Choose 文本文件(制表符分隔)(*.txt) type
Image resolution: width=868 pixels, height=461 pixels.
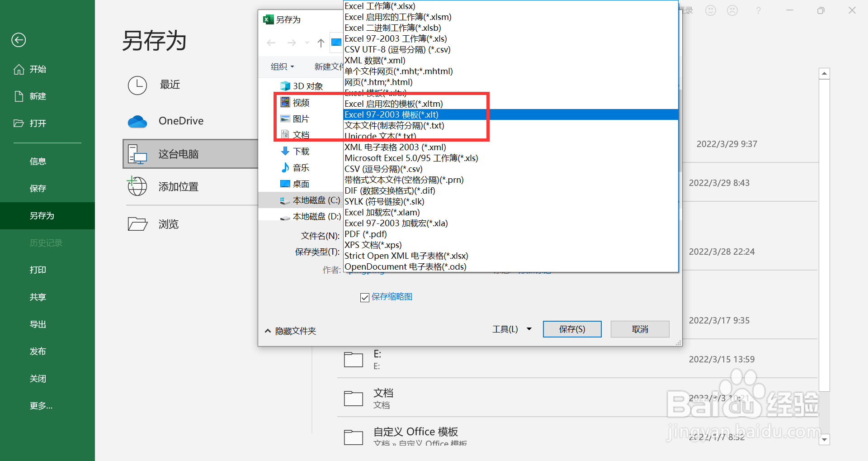(x=511, y=125)
